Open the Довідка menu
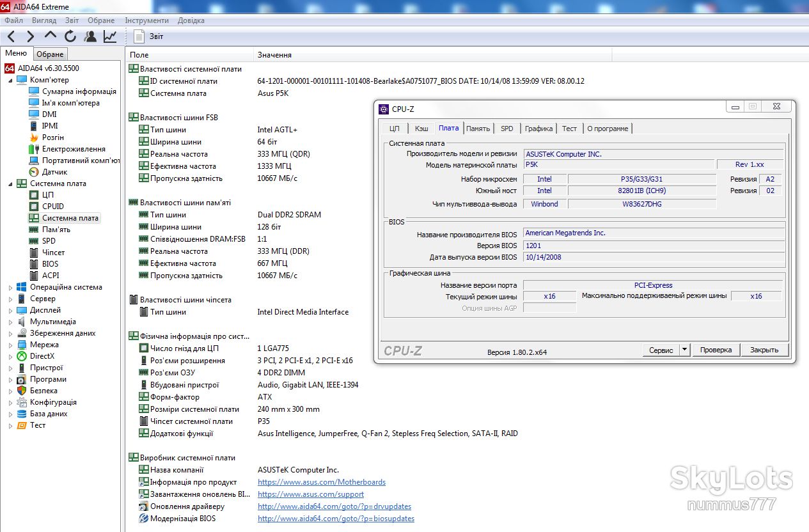The image size is (809, 532). click(x=191, y=20)
